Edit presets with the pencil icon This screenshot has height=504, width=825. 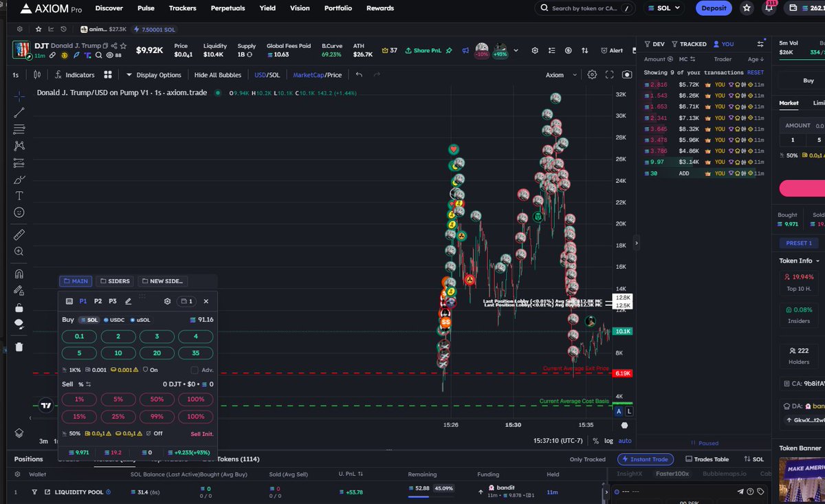(128, 301)
